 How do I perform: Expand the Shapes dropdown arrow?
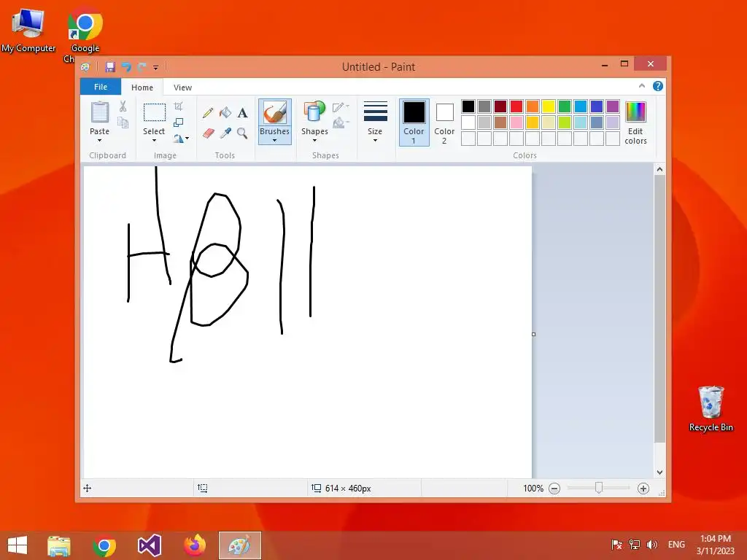click(x=314, y=141)
